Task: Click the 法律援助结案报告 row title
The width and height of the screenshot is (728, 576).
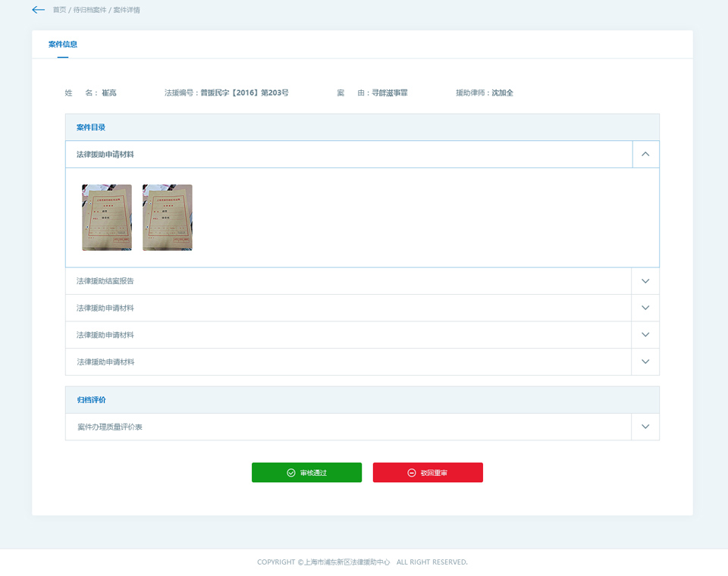Action: [105, 281]
